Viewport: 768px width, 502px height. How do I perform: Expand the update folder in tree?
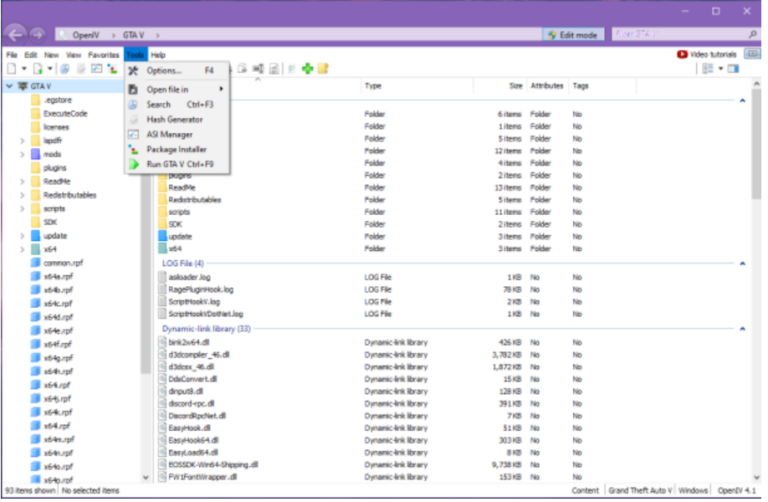[22, 236]
